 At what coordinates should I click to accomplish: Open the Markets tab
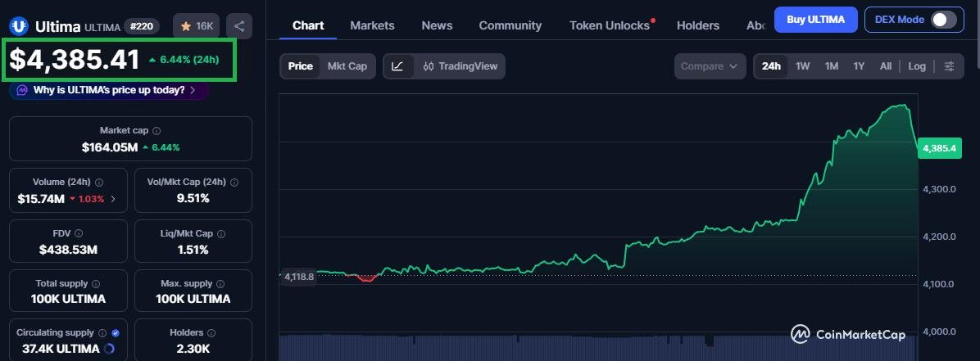(x=373, y=25)
